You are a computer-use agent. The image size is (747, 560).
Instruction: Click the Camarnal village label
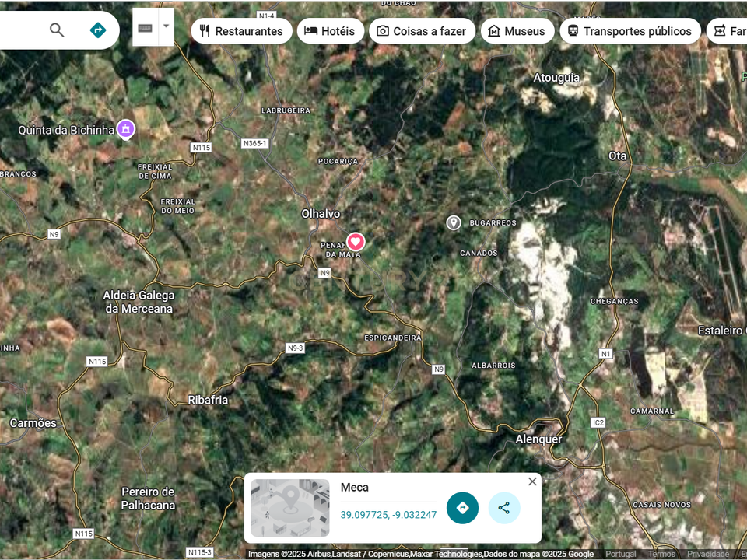652,411
